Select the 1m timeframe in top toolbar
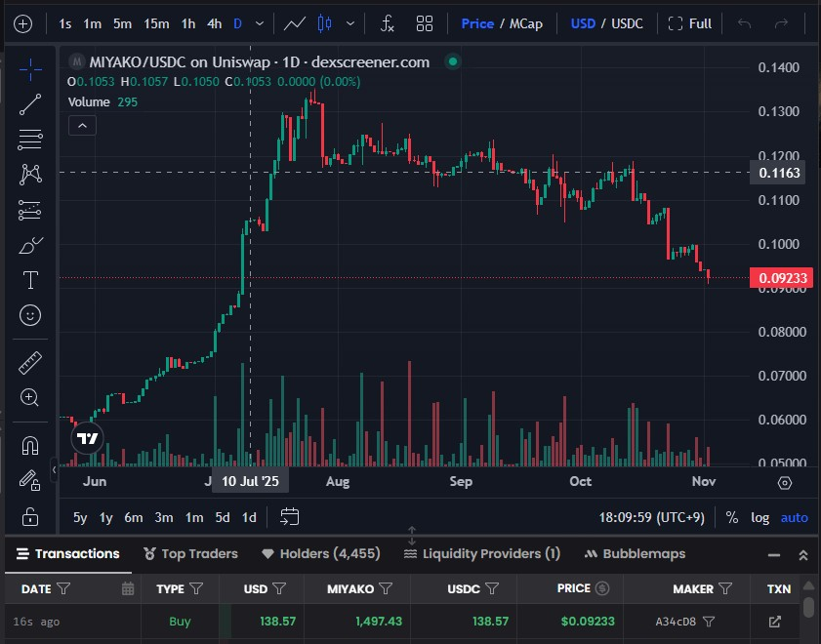Viewport: 821px width, 644px height. click(x=92, y=24)
